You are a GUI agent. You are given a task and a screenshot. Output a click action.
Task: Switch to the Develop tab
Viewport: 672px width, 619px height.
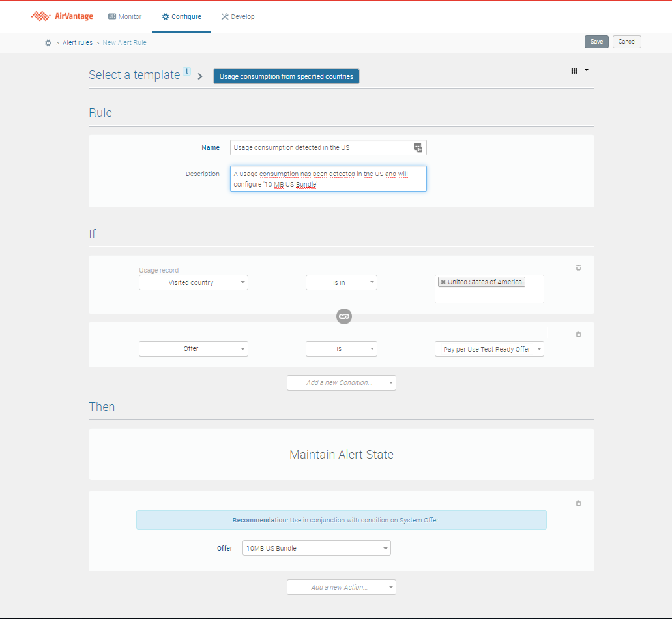click(x=238, y=16)
